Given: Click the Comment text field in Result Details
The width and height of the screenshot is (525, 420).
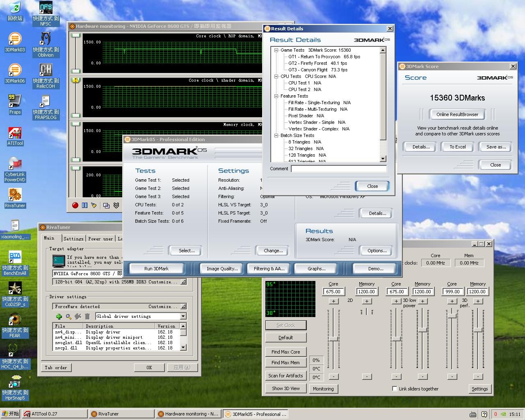Looking at the screenshot, I should click(339, 169).
